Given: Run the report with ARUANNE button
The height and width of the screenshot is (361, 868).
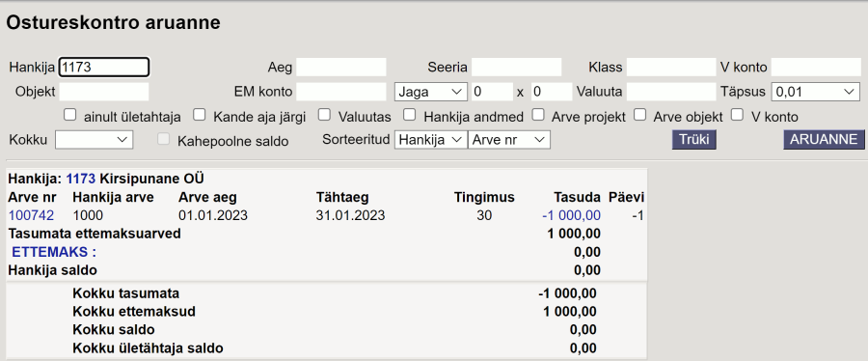Looking at the screenshot, I should [824, 140].
